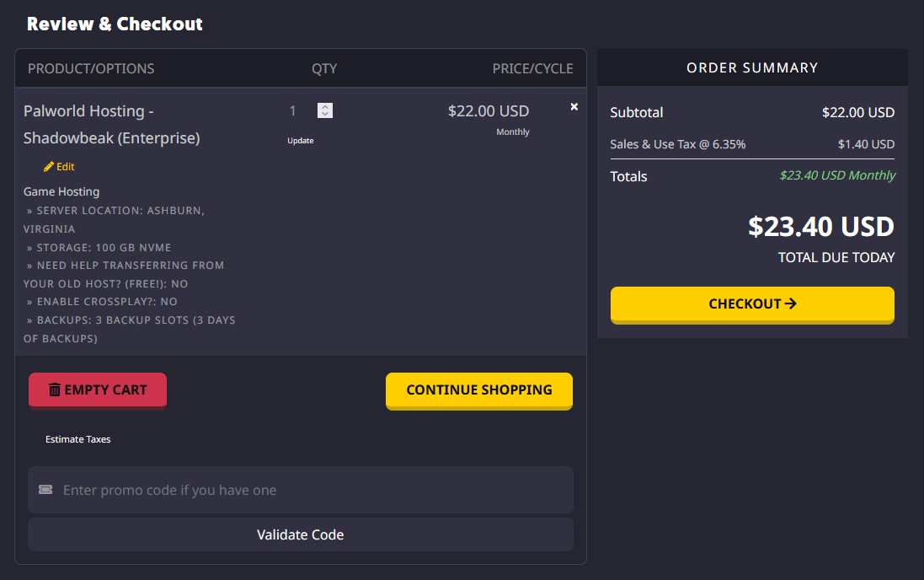Click the green $23.40 USD Monthly total
The height and width of the screenshot is (580, 924).
click(x=837, y=175)
